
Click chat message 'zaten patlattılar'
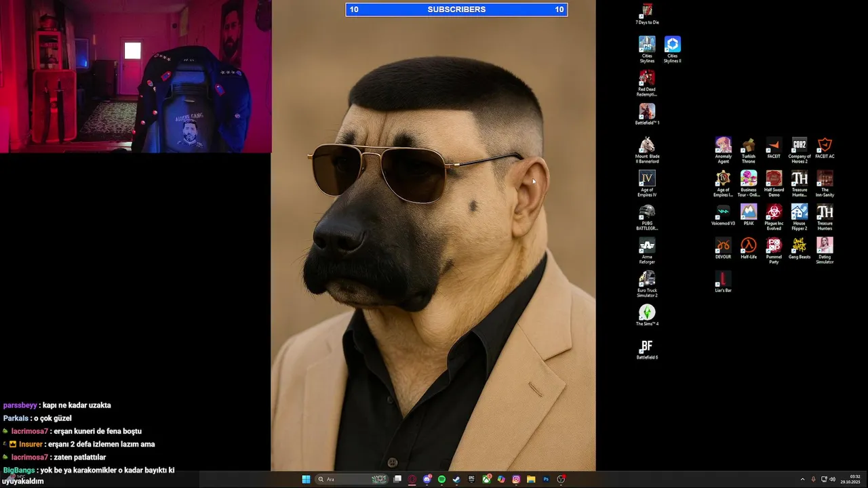[x=79, y=457]
